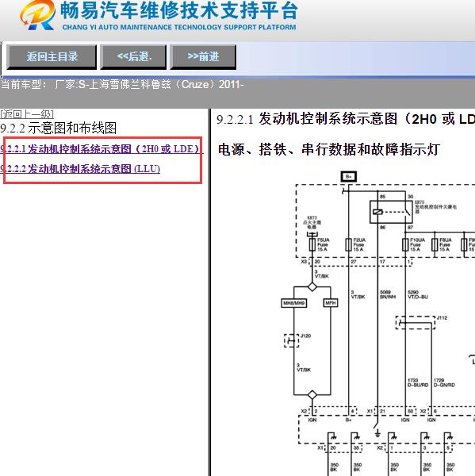Go back with the <<后退 button

tap(133, 57)
